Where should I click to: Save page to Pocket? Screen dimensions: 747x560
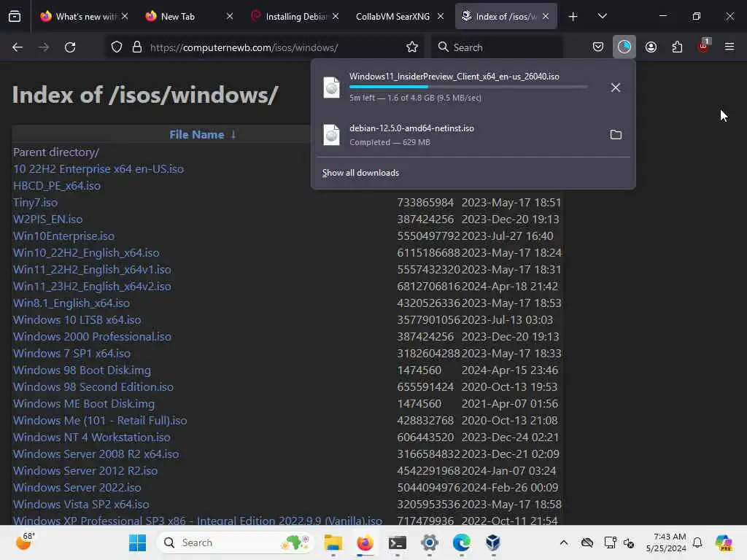(598, 47)
